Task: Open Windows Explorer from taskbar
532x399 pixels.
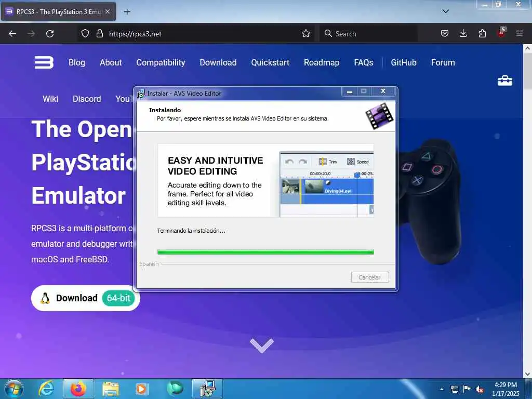Action: click(x=111, y=390)
